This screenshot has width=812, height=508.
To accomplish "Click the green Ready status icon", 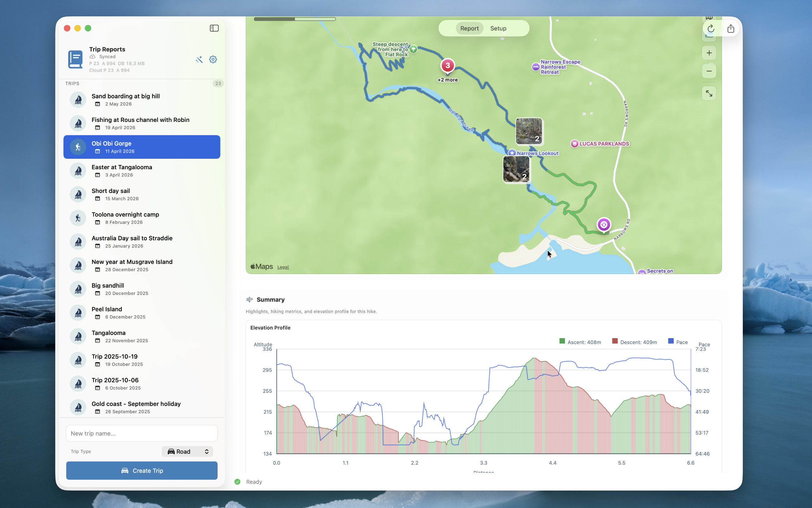I will click(x=238, y=482).
